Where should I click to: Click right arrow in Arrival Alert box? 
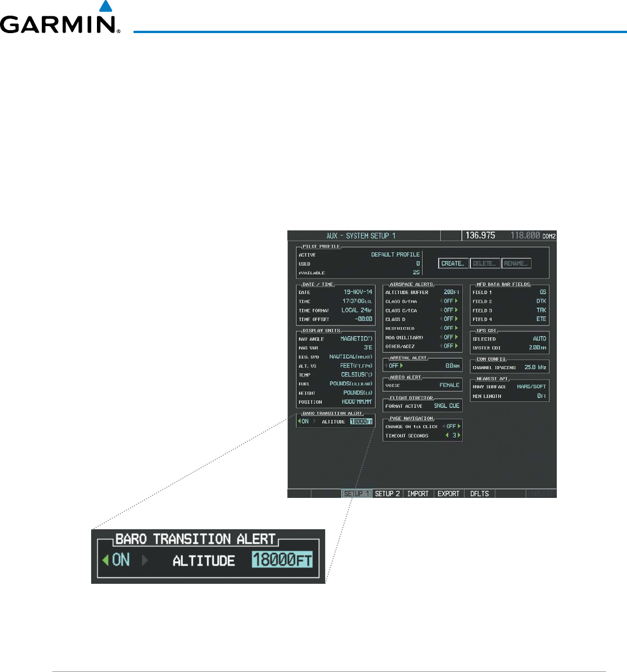[x=401, y=366]
